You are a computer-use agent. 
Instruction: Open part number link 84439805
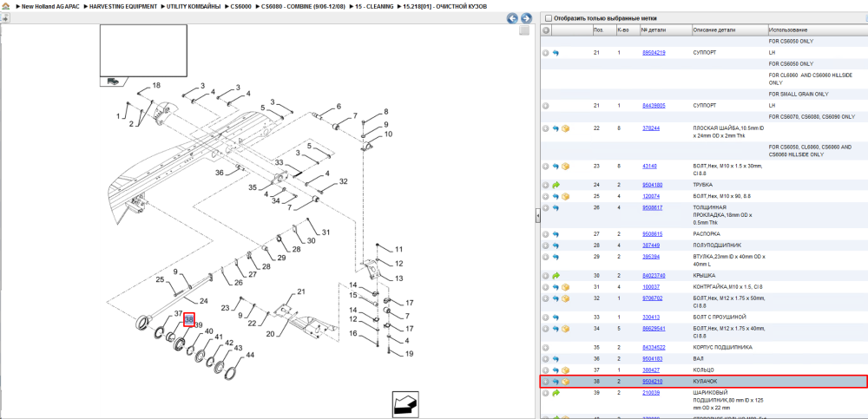654,105
